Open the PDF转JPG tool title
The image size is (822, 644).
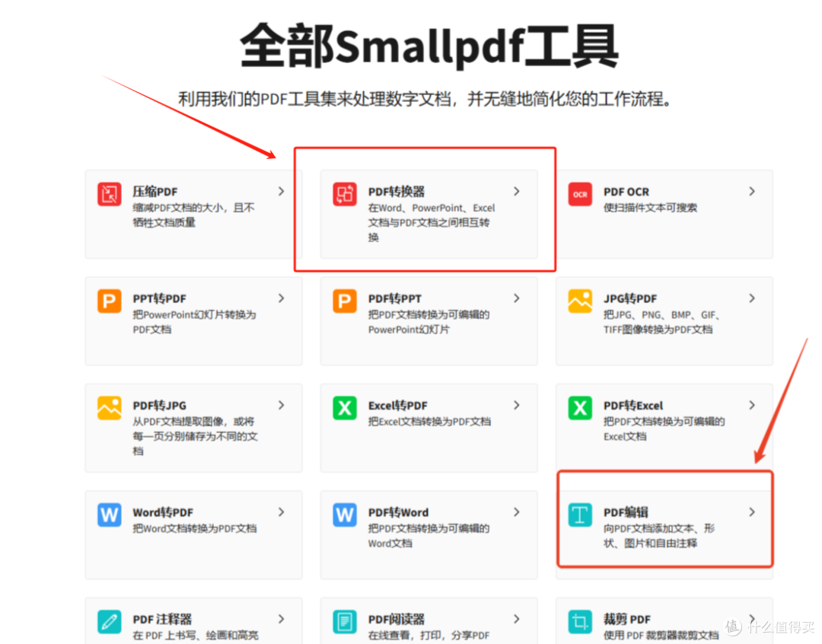tap(159, 406)
